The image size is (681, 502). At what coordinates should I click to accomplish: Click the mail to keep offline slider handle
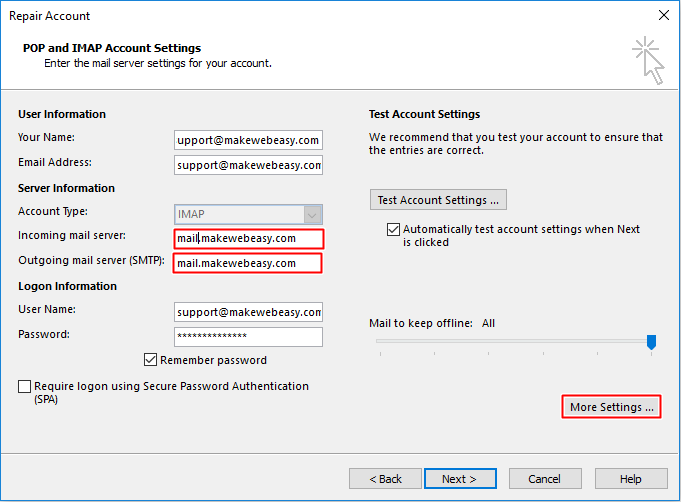pos(651,343)
